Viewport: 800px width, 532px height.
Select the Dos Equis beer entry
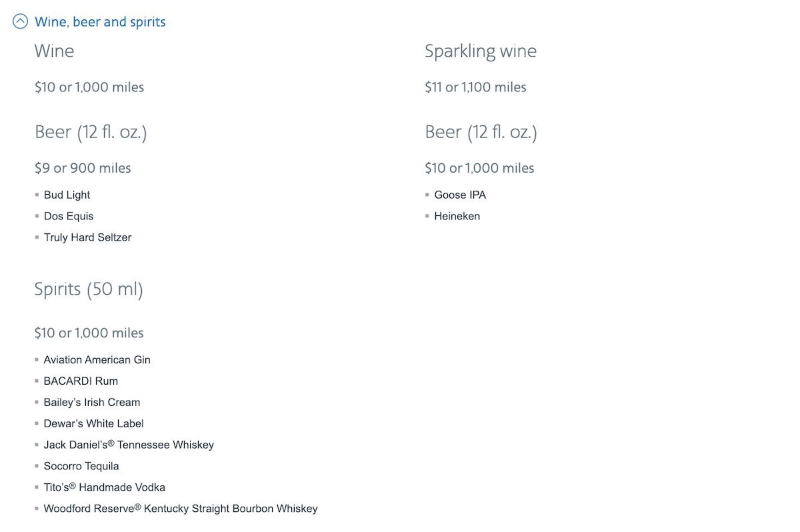point(69,216)
